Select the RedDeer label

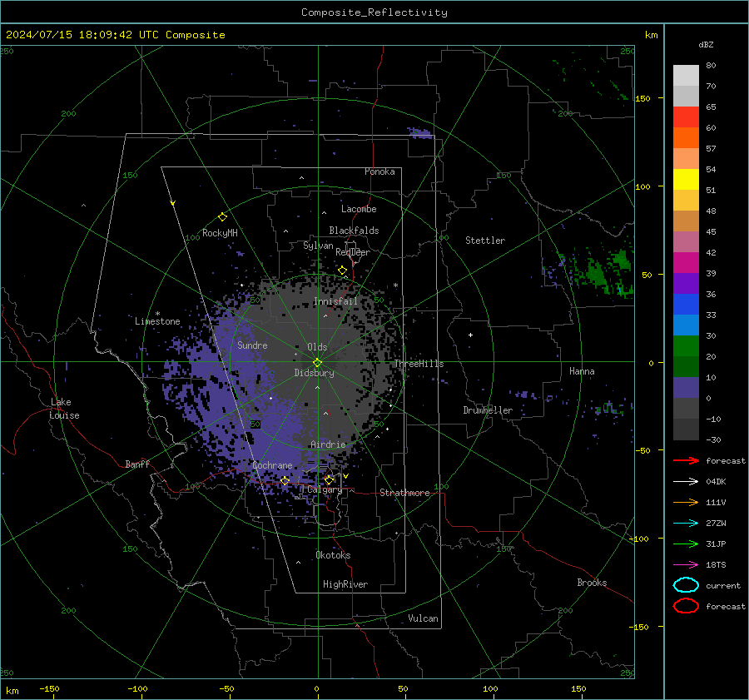353,252
